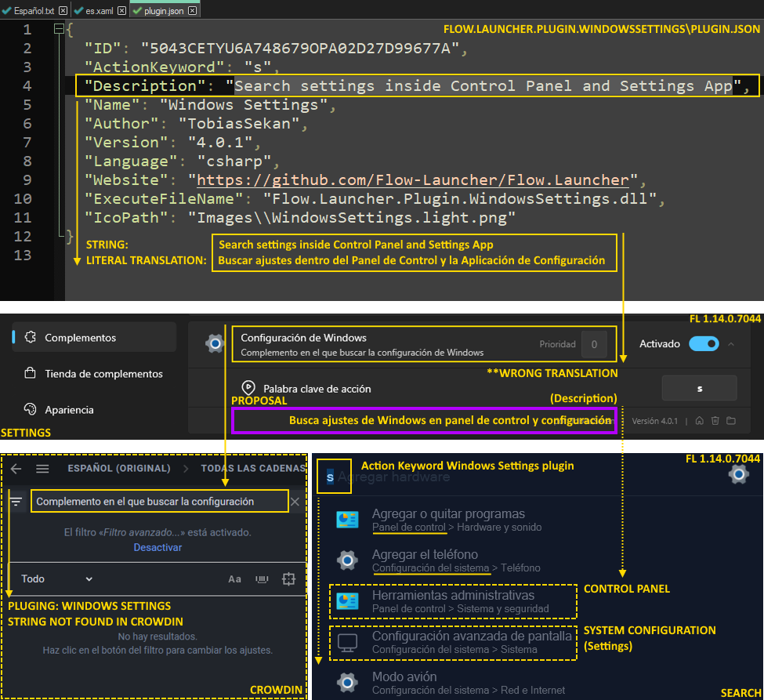Open plugin folder icon next to Versión 4.0.1
Screen dimensions: 764x700
pyautogui.click(x=732, y=421)
